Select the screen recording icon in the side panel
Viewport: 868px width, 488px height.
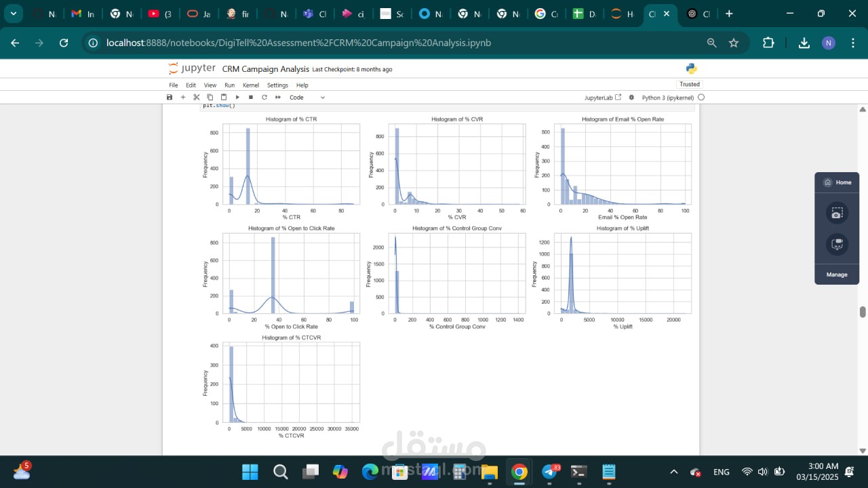(837, 244)
